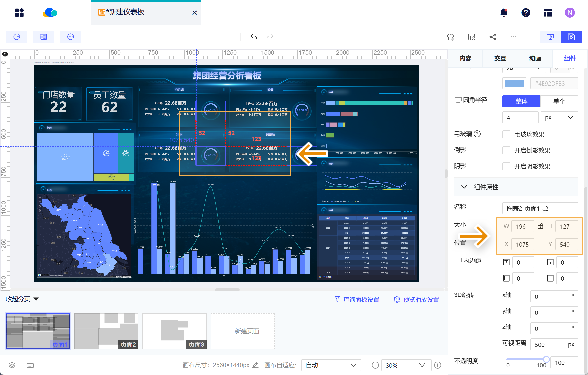Image resolution: width=588 pixels, height=375 pixels.
Task: Switch to the 动画 tab
Action: pyautogui.click(x=535, y=58)
